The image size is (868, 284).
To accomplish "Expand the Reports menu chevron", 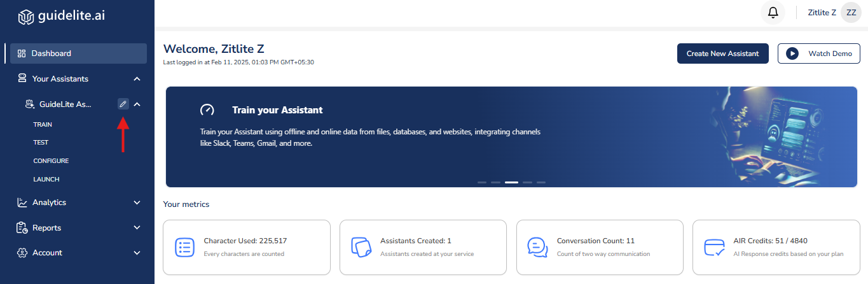I will tap(137, 228).
